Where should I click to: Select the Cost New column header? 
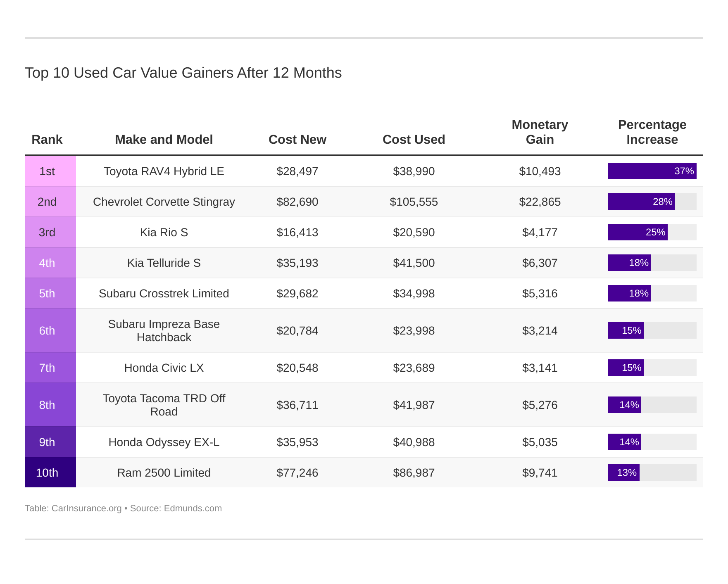pos(297,140)
